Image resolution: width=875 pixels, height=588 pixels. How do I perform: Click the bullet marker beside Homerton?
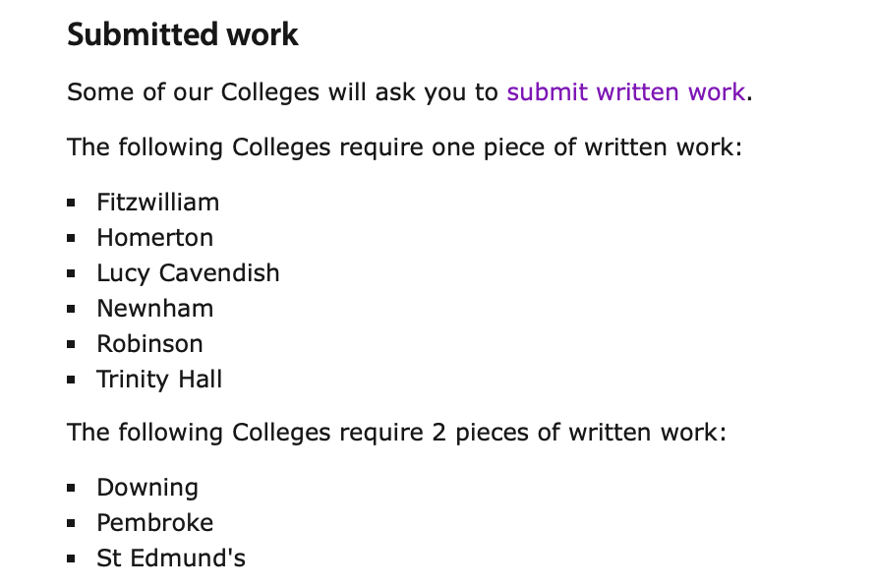pos(71,238)
